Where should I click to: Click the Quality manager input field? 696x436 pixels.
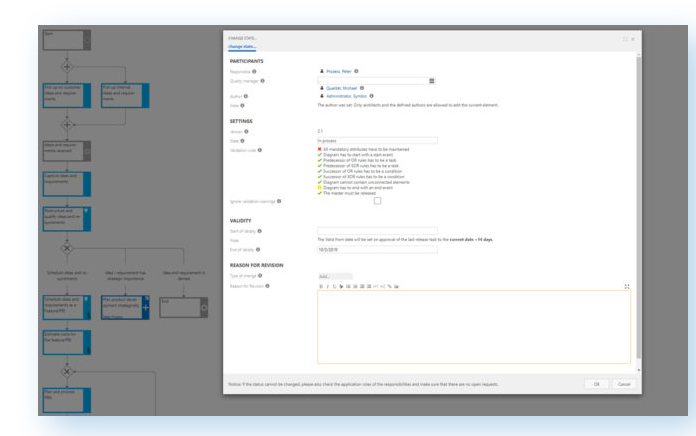(x=370, y=80)
